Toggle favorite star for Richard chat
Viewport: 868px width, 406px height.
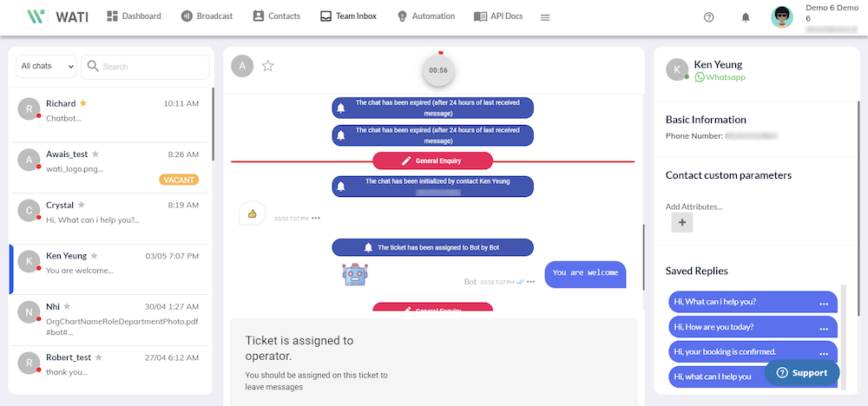click(83, 103)
